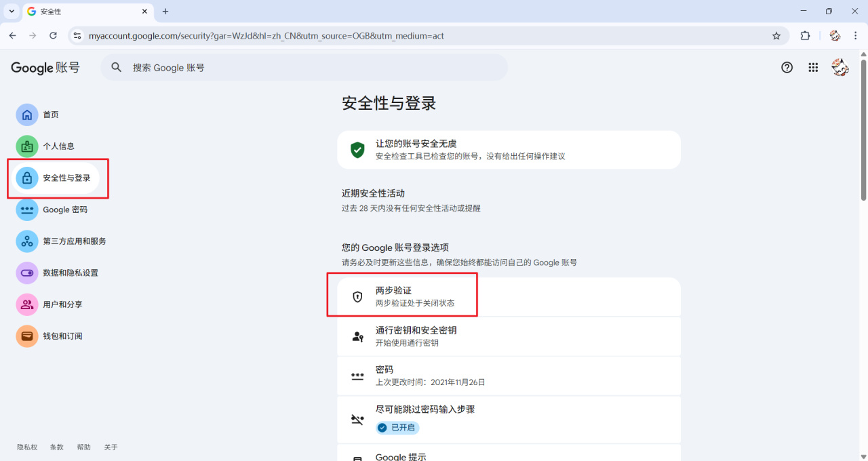Click 您的 Google 账号登录选项 heading

click(395, 247)
